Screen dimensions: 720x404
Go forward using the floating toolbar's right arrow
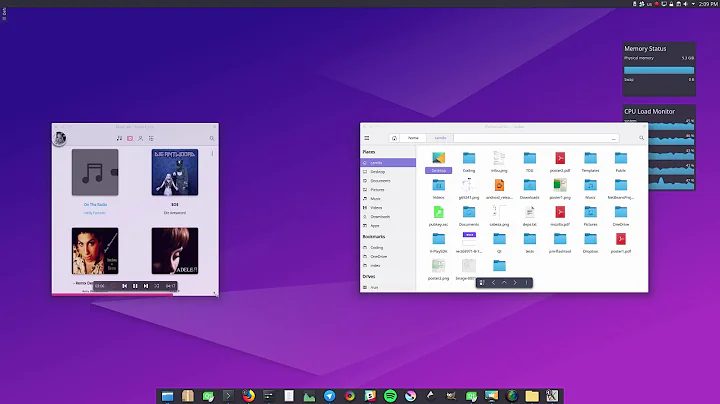515,283
